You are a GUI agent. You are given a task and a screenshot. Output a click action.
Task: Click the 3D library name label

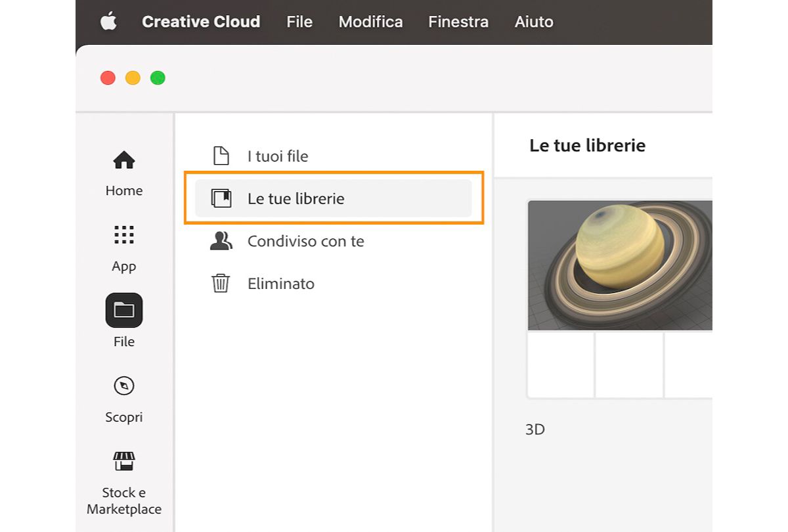coord(536,429)
